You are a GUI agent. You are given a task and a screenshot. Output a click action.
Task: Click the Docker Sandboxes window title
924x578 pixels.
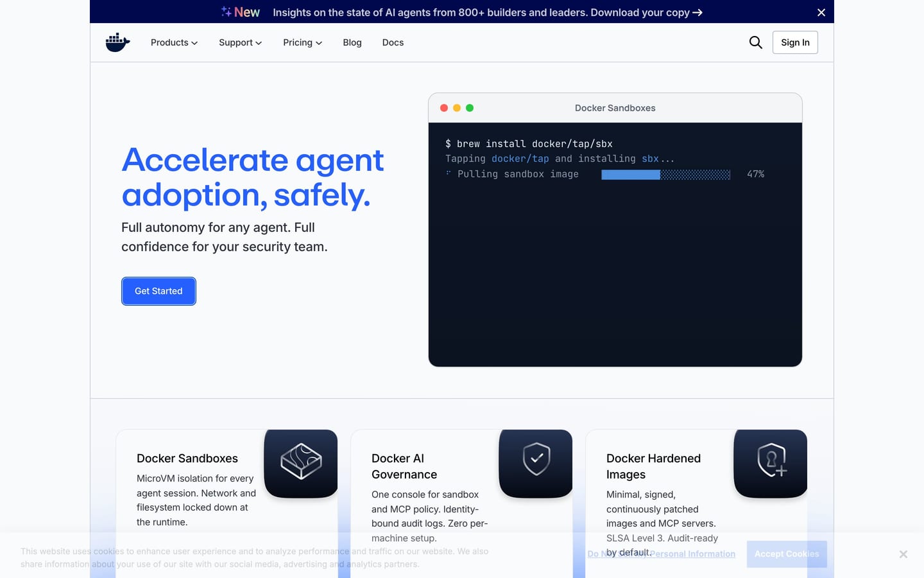615,108
